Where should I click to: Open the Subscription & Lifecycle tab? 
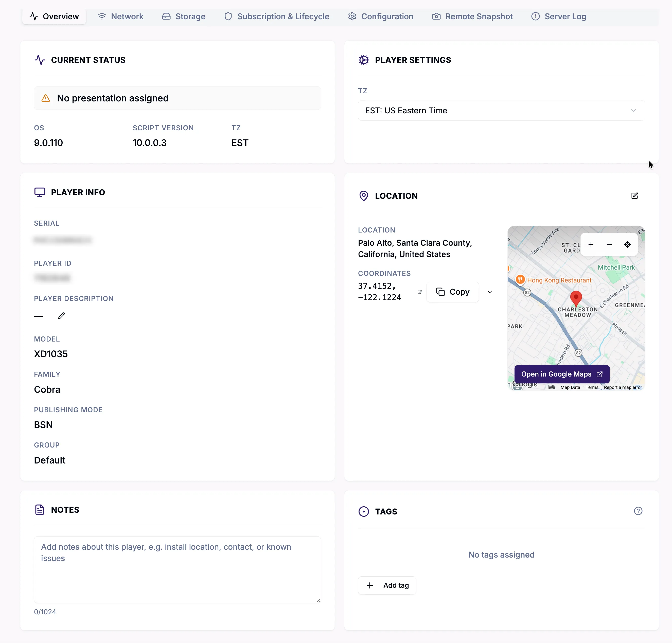276,16
